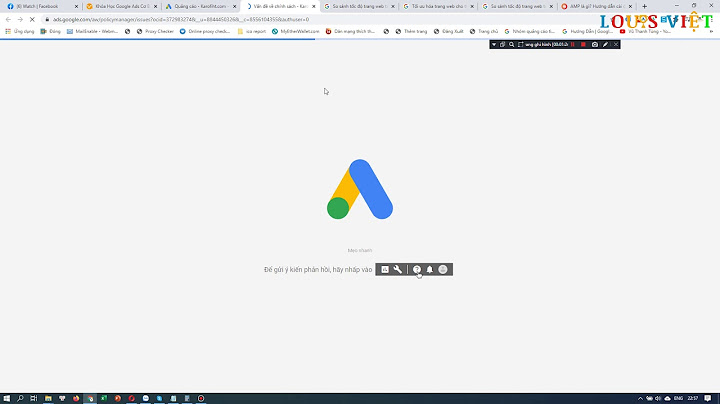Open the MyEtherWallet.com bookmark
Viewport: 720px width, 404px height.
[295, 31]
